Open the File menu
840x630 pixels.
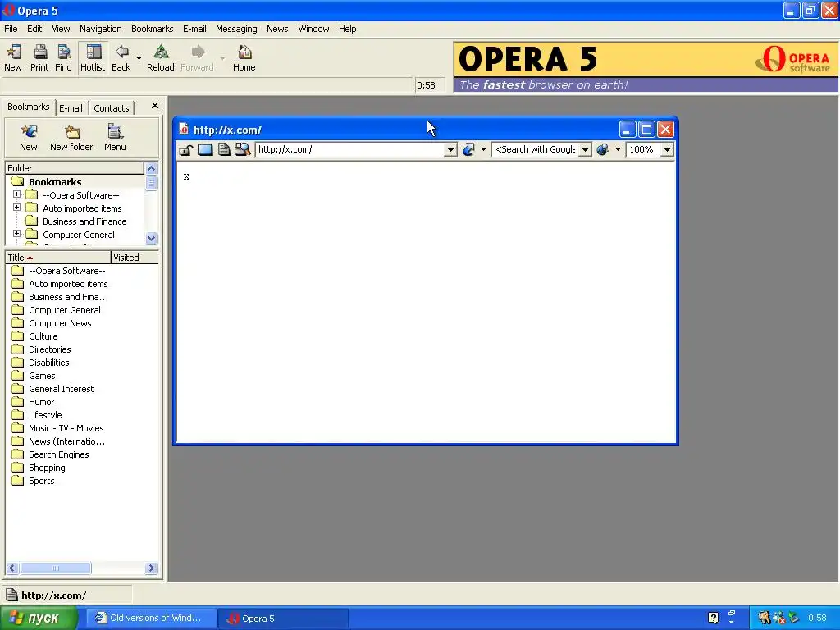[11, 29]
